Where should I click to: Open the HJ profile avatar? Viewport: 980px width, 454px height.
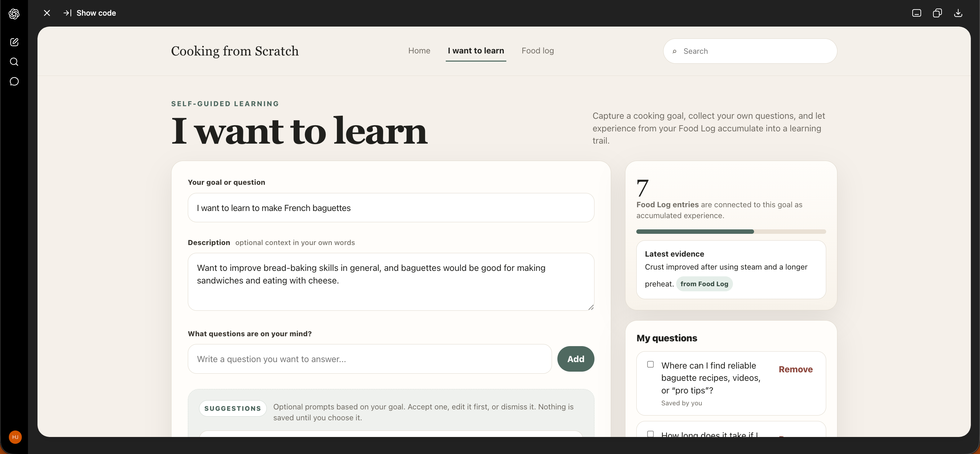[x=15, y=437]
